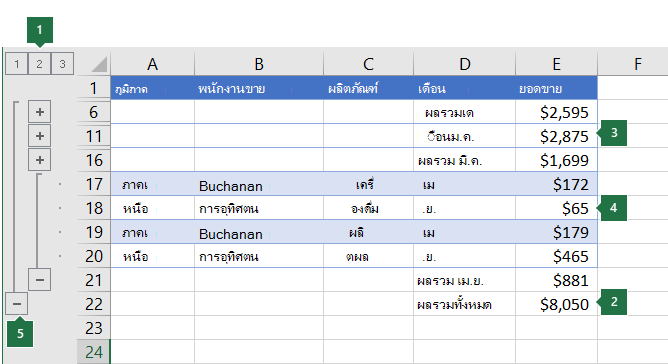
Task: Select row 22 header
Action: point(94,304)
